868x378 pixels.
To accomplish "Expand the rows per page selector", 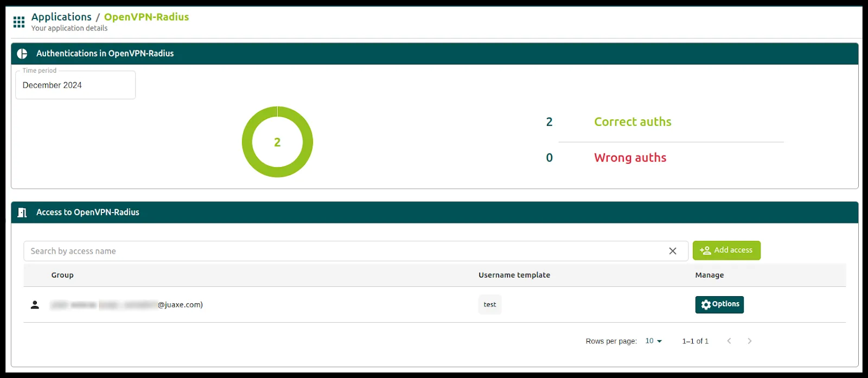I will coord(654,341).
